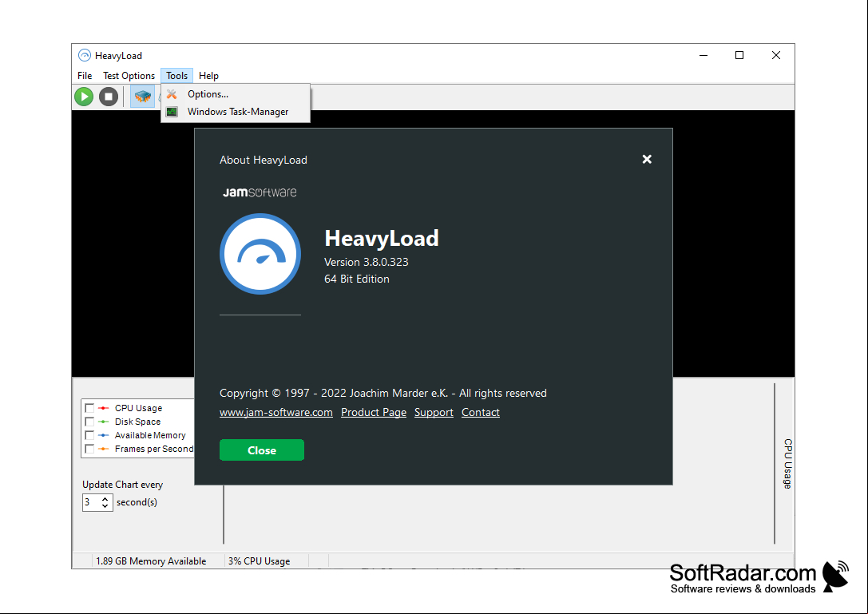Image resolution: width=868 pixels, height=614 pixels.
Task: Open the File menu
Action: pyautogui.click(x=85, y=76)
